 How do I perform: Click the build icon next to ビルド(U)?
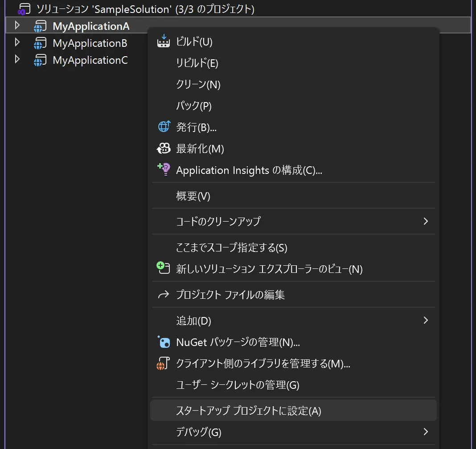163,41
